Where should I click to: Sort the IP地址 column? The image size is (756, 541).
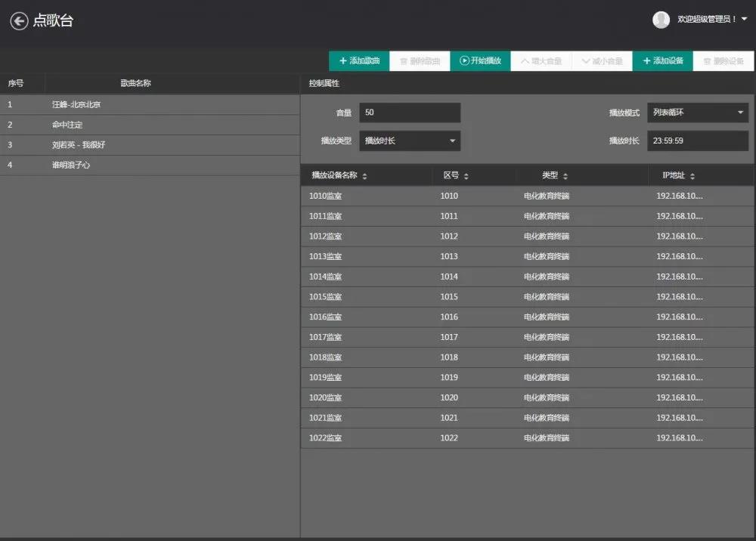click(678, 175)
